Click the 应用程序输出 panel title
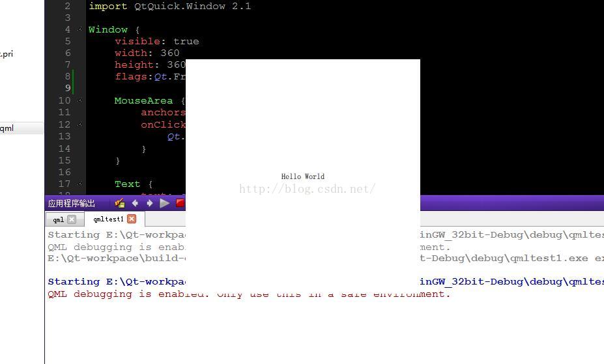The image size is (604, 364). [x=71, y=203]
